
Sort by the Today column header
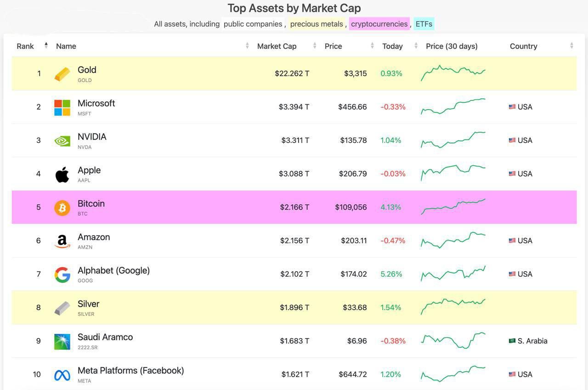tap(392, 46)
